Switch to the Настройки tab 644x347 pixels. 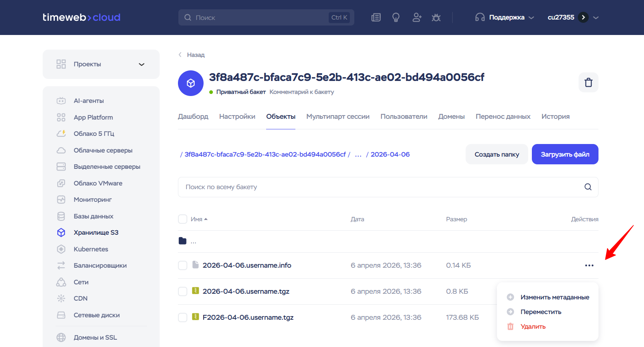[237, 116]
